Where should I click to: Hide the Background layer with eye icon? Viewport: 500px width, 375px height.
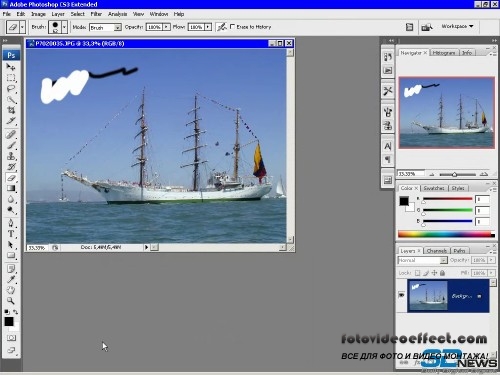pyautogui.click(x=401, y=295)
